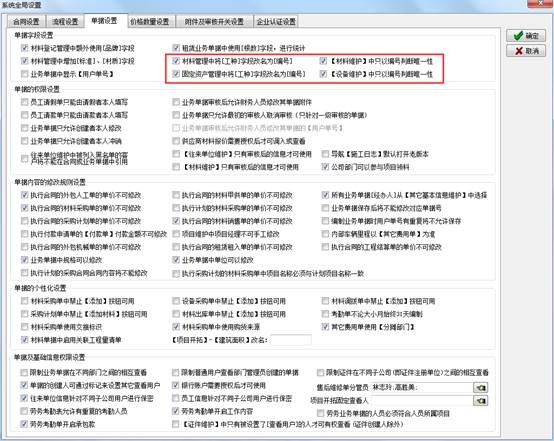Disable 业务单据中规格可以修改 checkbox
This screenshot has height=441, width=554.
click(24, 260)
